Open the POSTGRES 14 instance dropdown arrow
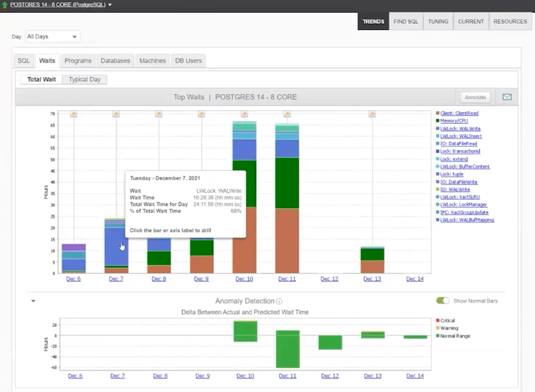Screen dimensions: 535x392 pos(110,5)
